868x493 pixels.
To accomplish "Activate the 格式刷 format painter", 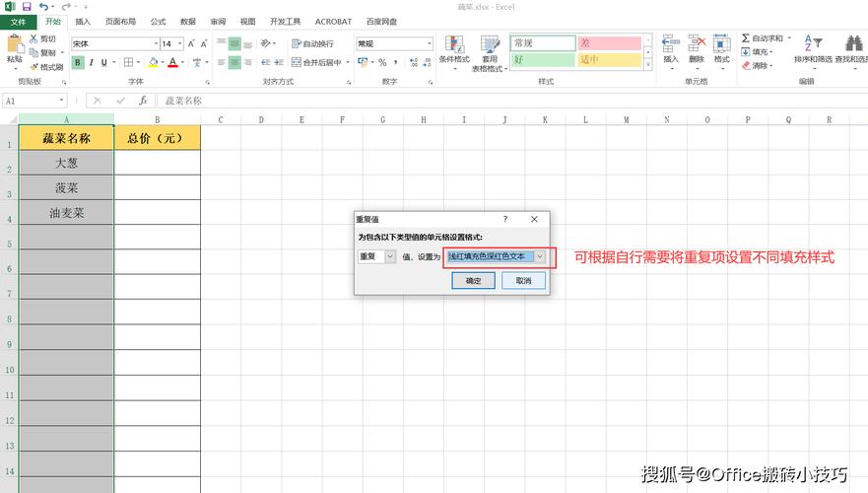I will point(46,66).
